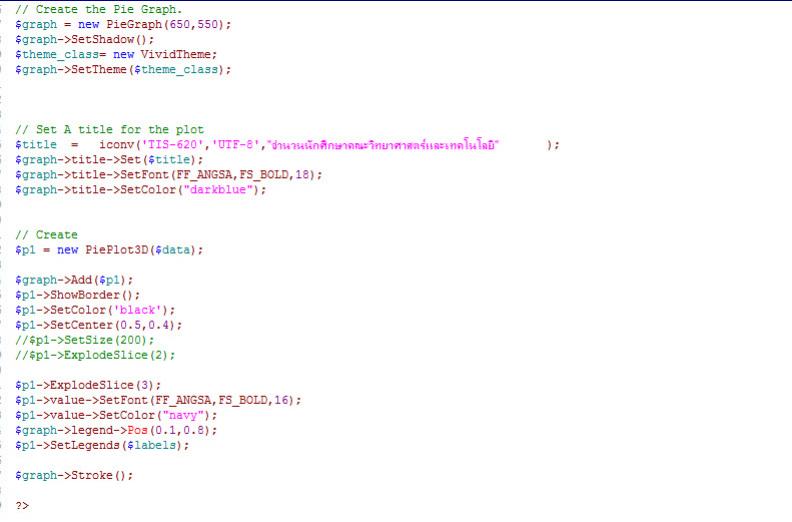Click the closing PHP tag "?>"

tap(22, 505)
